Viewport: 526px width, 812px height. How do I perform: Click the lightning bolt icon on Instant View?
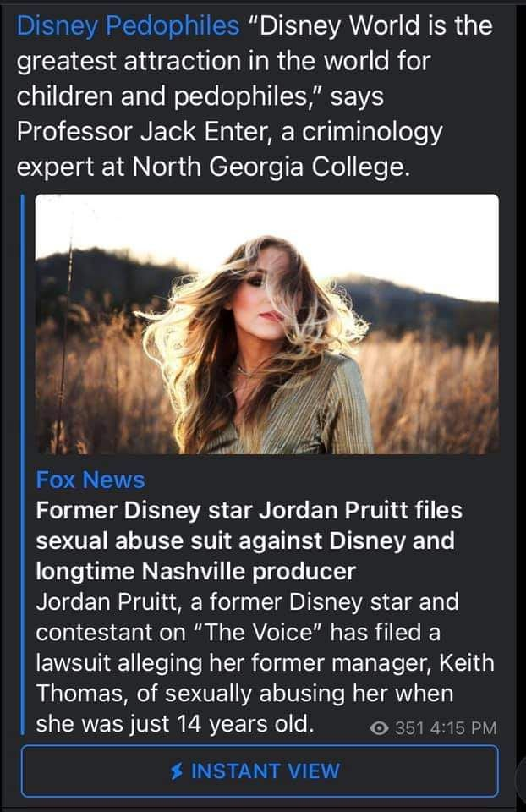tap(178, 771)
